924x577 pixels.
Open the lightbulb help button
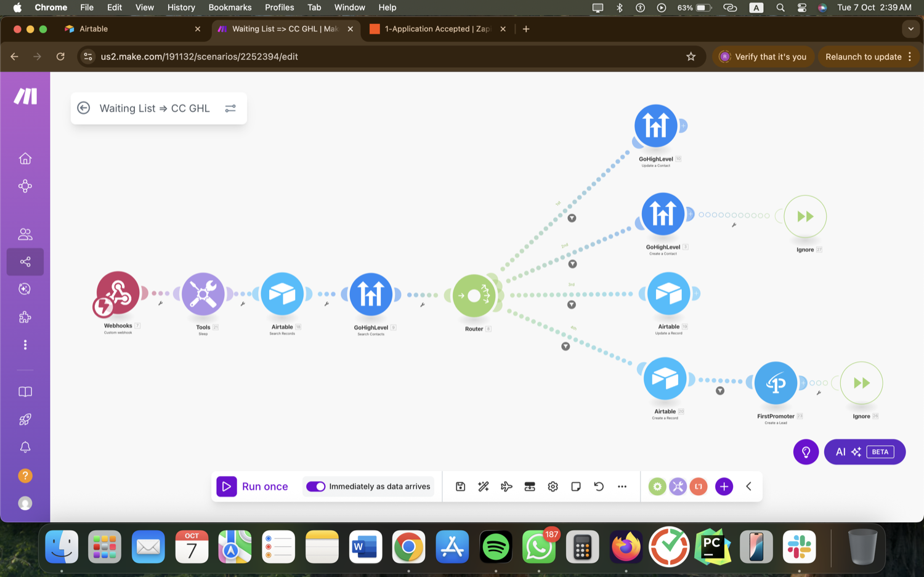806,452
